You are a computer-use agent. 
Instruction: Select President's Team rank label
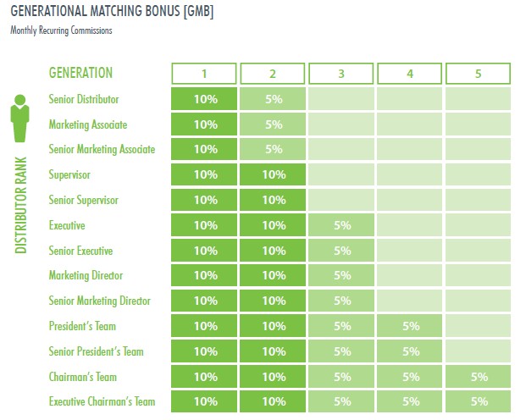pyautogui.click(x=82, y=326)
